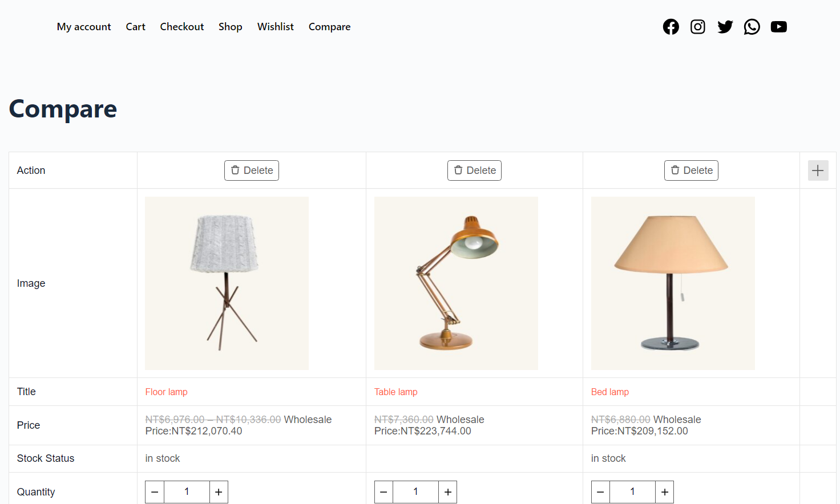This screenshot has width=840, height=504.
Task: Go to the Checkout menu item
Action: click(181, 27)
